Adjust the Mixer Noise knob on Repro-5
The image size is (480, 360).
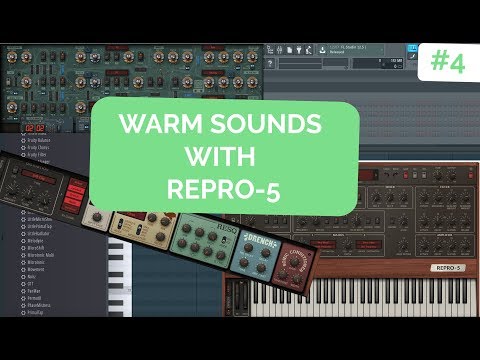point(404,198)
